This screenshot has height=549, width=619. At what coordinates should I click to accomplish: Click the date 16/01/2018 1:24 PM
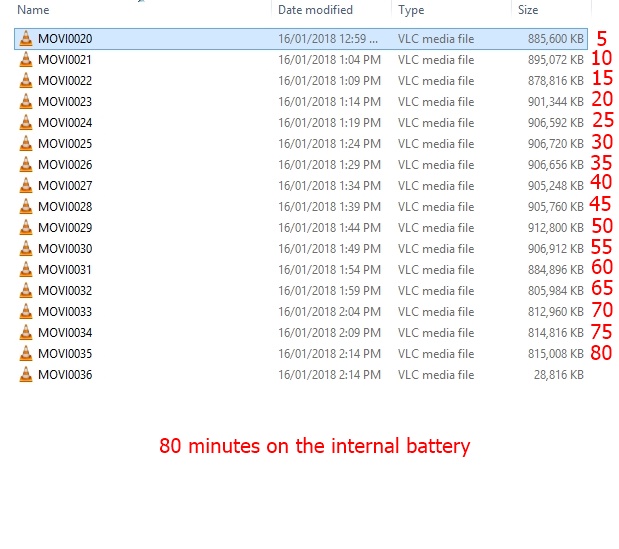(329, 144)
